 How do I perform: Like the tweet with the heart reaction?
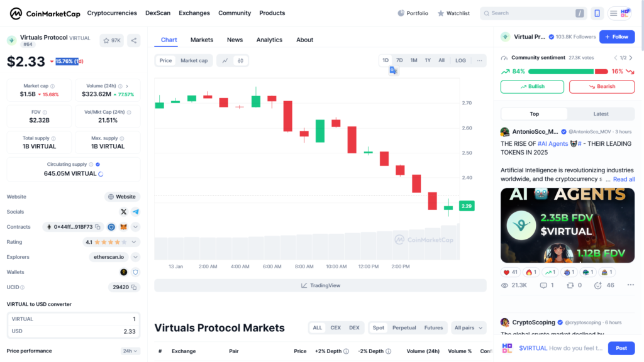tap(509, 272)
